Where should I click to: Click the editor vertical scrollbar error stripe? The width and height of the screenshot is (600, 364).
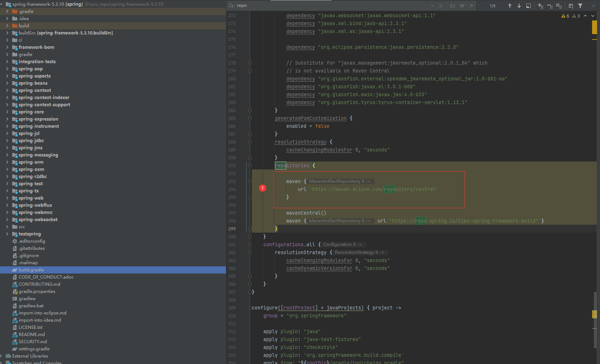pyautogui.click(x=595, y=187)
